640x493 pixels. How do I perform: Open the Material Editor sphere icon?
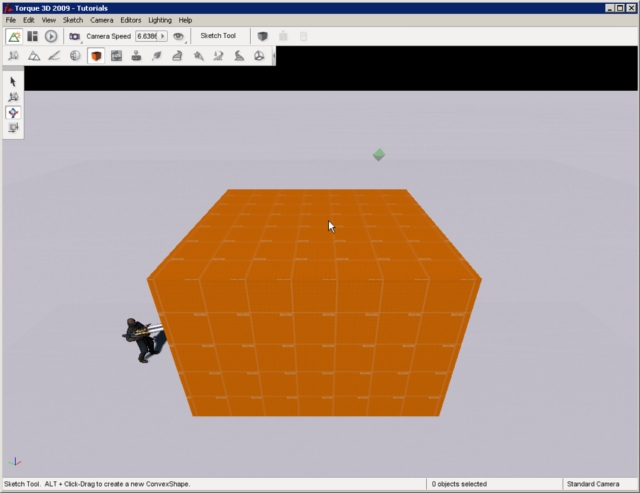[75, 56]
